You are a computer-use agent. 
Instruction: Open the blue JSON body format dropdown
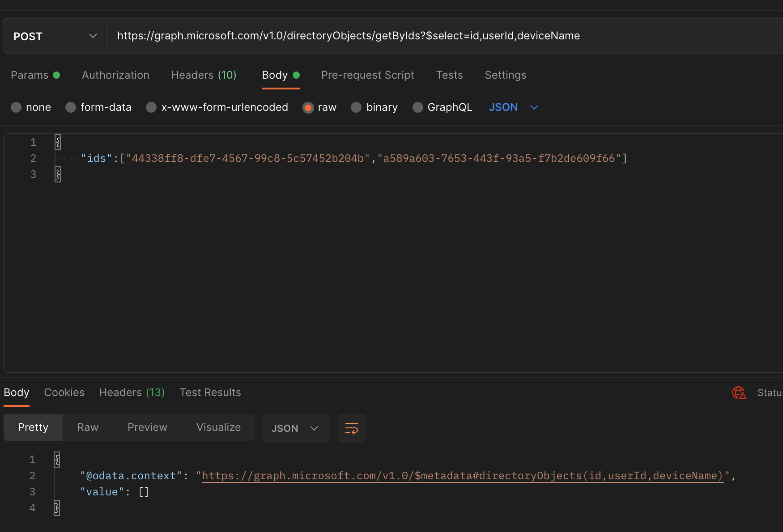click(513, 107)
